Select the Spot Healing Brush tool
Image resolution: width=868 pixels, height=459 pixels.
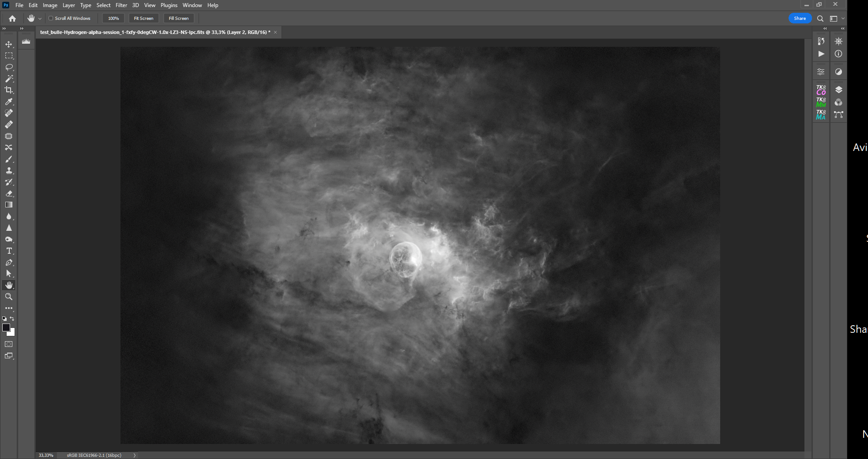[x=9, y=113]
